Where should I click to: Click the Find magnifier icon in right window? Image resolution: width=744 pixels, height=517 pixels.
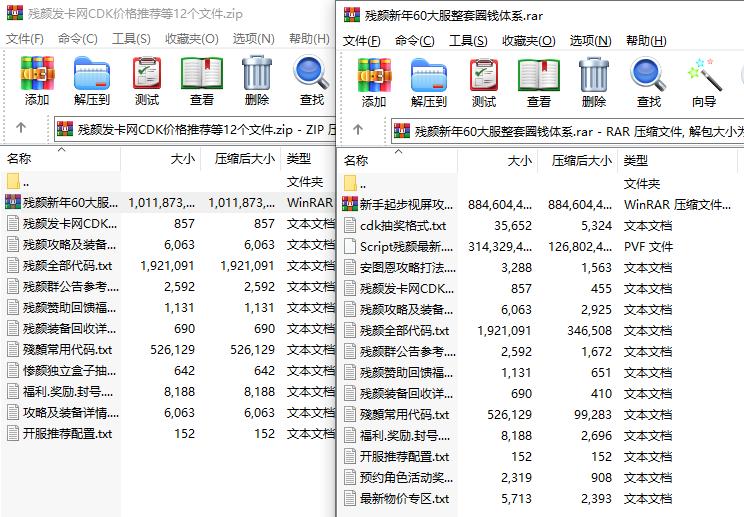648,81
